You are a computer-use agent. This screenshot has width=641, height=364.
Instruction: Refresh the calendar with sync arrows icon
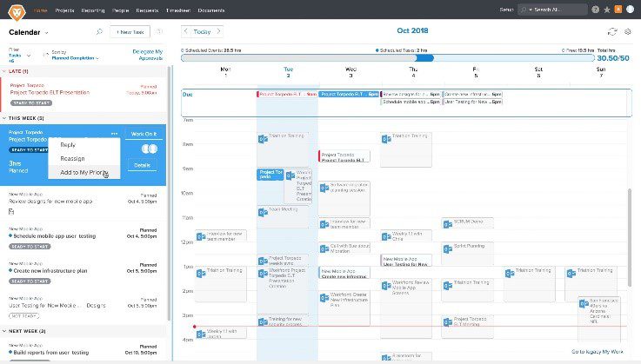(612, 32)
